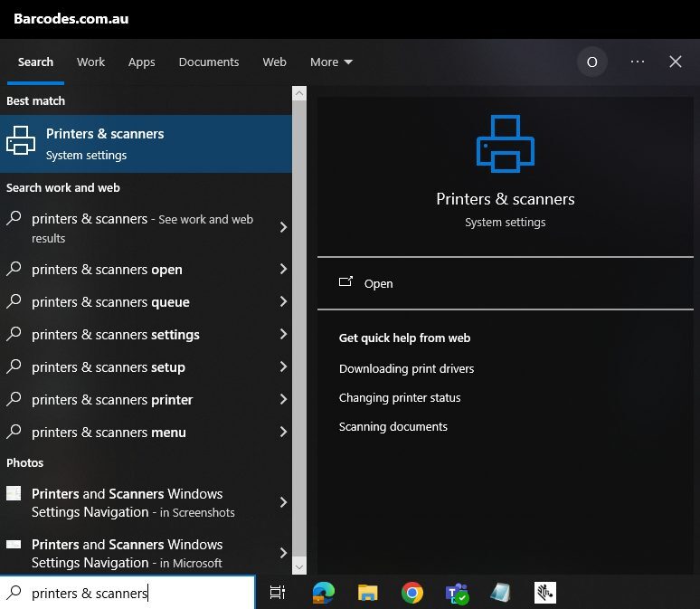Open 'Changing printer status' help link

coord(400,397)
